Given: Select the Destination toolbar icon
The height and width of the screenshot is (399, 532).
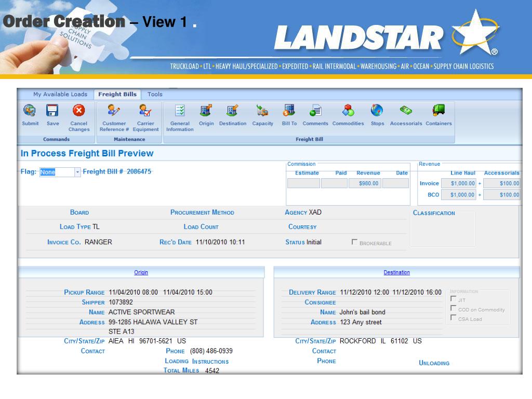Looking at the screenshot, I should pos(232,111).
